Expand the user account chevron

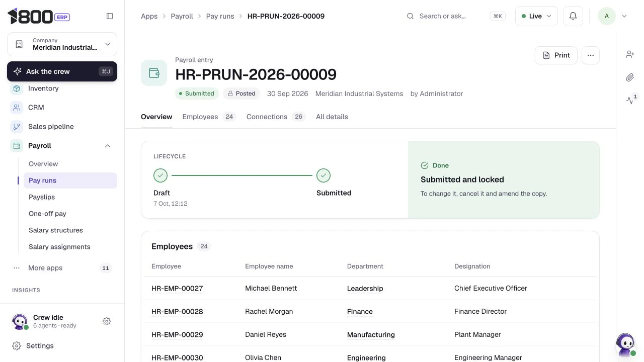[624, 16]
